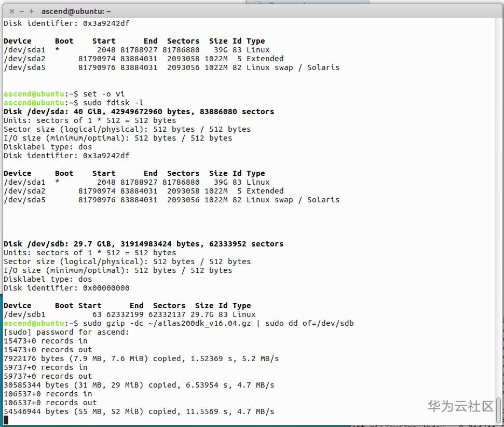Click the block cursor on the last terminal line
The height and width of the screenshot is (427, 504).
(6, 420)
